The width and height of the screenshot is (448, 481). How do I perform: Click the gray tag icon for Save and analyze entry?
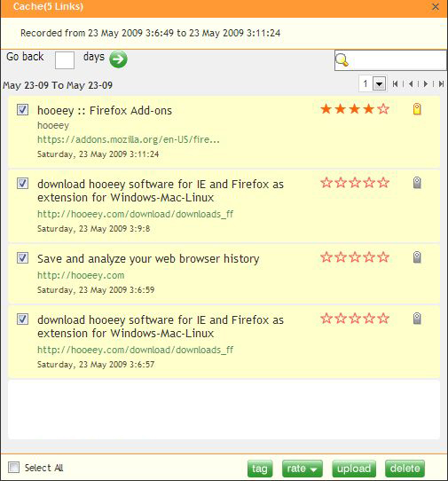pyautogui.click(x=417, y=257)
